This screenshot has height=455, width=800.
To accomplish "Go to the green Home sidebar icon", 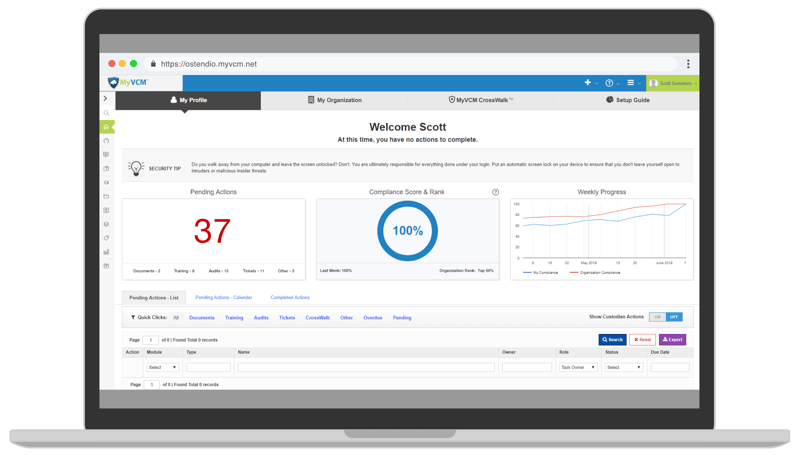I will pyautogui.click(x=106, y=127).
